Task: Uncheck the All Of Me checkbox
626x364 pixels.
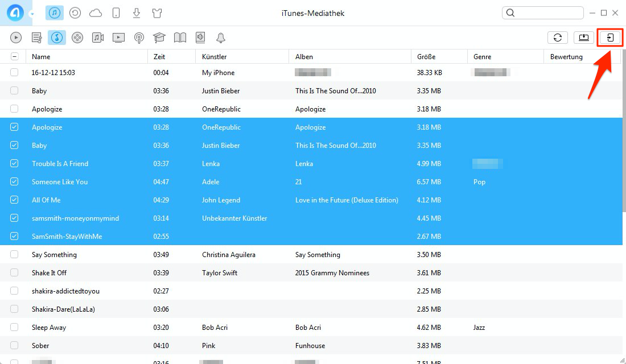Action: point(14,200)
